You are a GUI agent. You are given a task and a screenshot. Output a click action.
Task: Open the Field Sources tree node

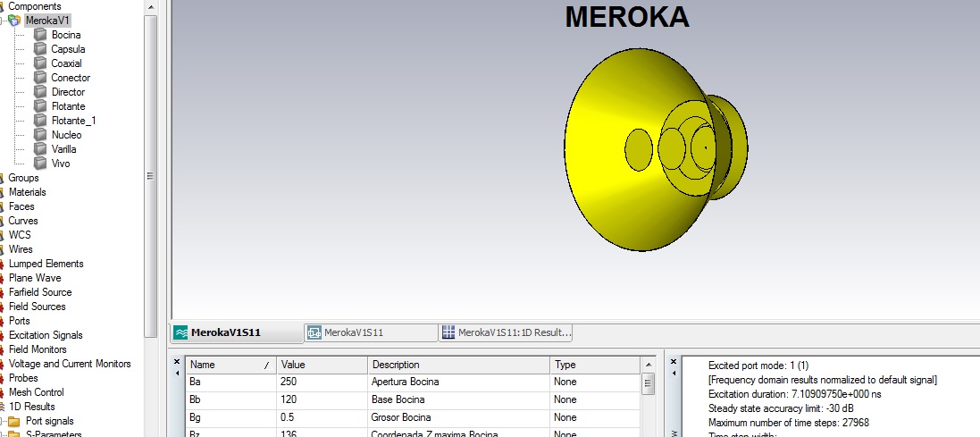(37, 307)
